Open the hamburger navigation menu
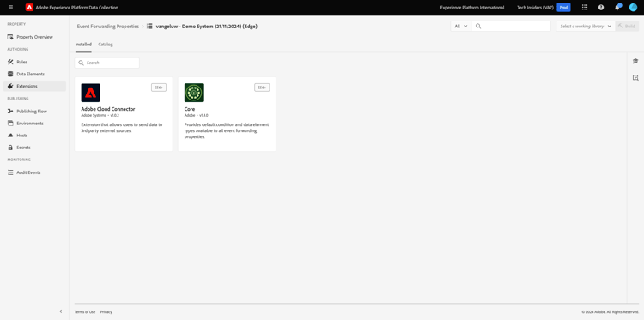Image resolution: width=644 pixels, height=320 pixels. (x=10, y=8)
